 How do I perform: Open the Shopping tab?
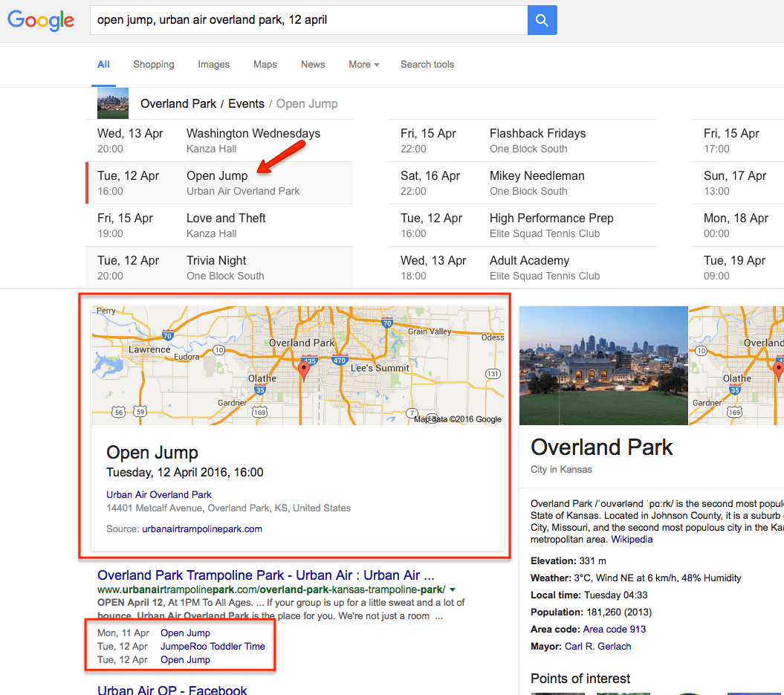153,65
